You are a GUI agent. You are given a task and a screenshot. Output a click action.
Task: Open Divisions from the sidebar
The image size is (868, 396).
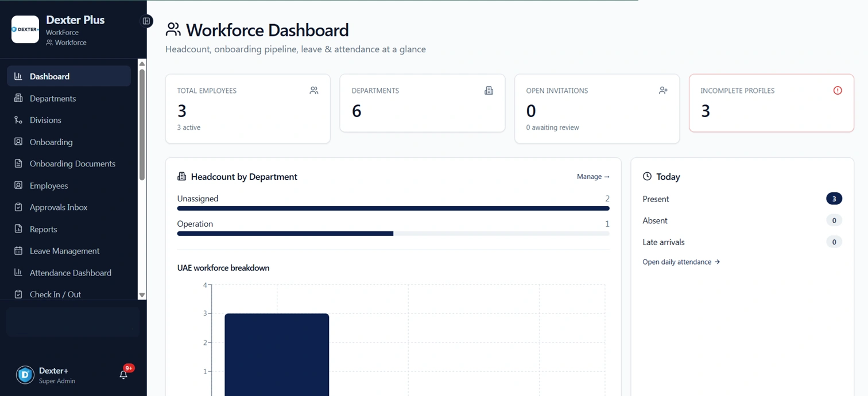(x=69, y=120)
